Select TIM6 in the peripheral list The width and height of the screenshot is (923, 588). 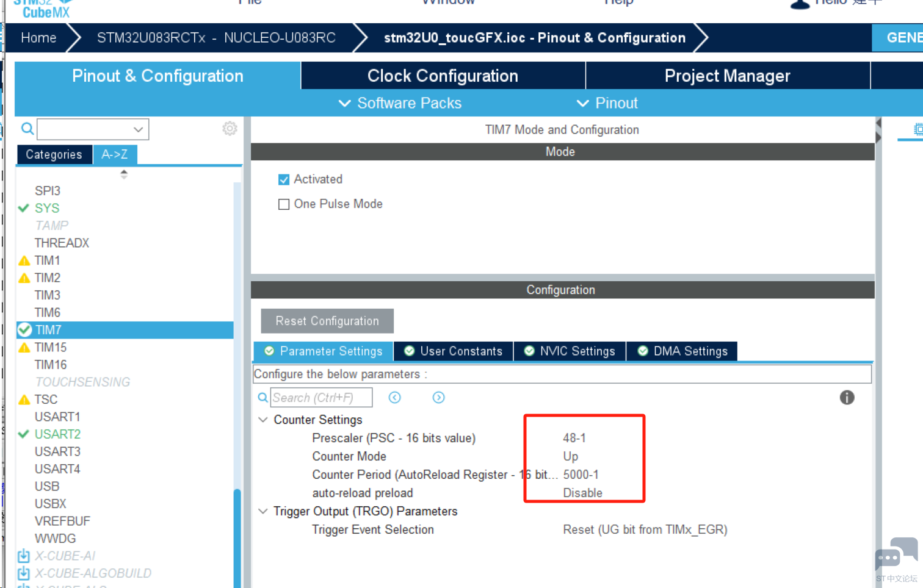coord(48,312)
